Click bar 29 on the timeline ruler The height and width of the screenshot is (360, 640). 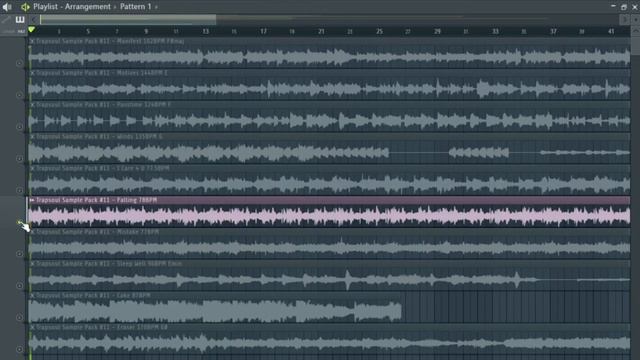(x=437, y=31)
